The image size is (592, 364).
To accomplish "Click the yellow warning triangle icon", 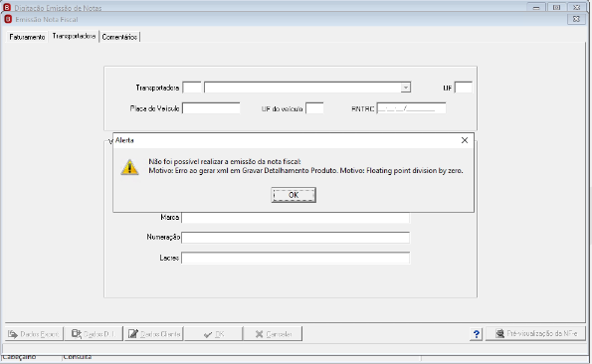I will pos(129,167).
